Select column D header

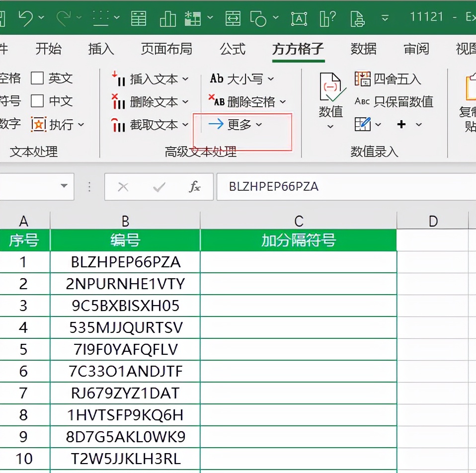[433, 221]
